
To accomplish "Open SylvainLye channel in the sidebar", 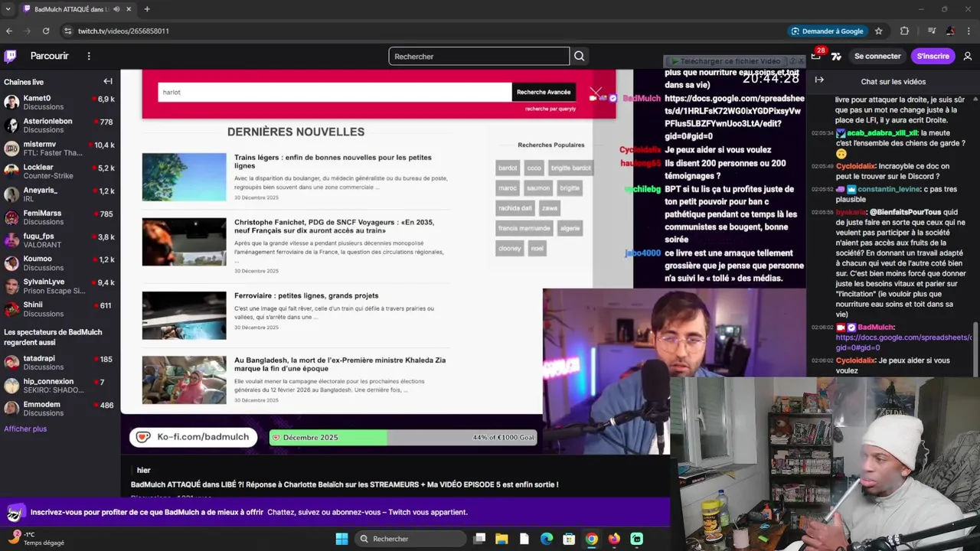I will tap(60, 286).
